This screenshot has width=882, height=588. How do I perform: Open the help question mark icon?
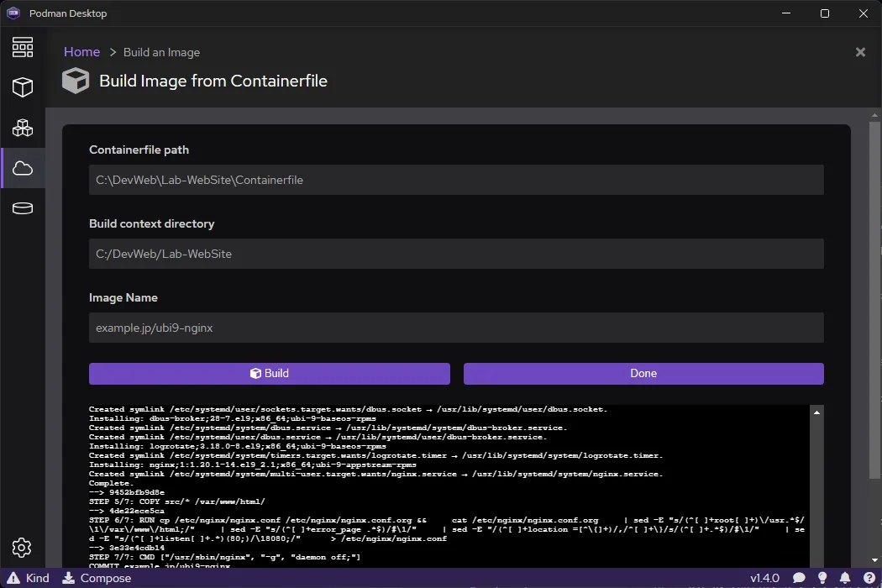[x=869, y=578]
